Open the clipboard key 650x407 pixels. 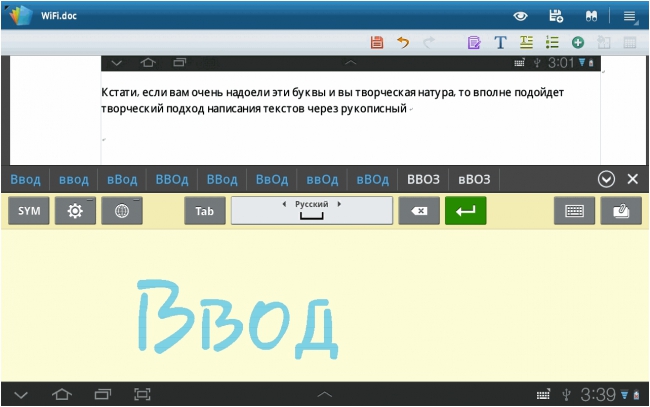click(x=621, y=211)
